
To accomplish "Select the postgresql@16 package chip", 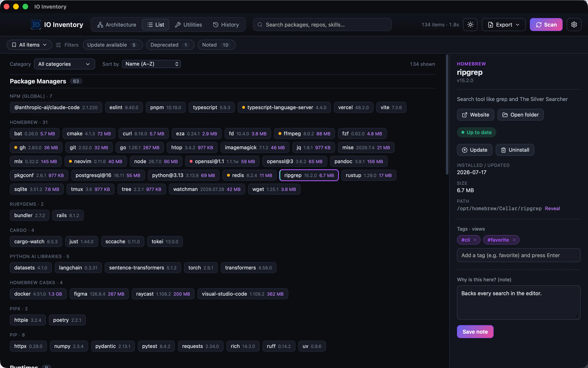I will [x=108, y=175].
